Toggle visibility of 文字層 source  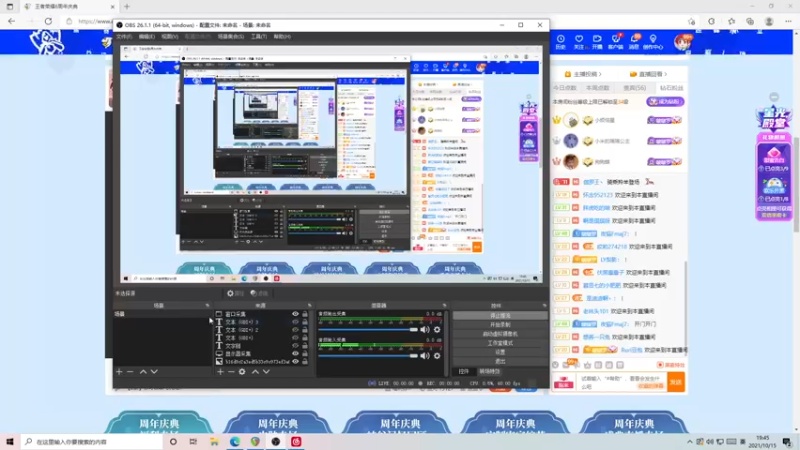(x=295, y=346)
